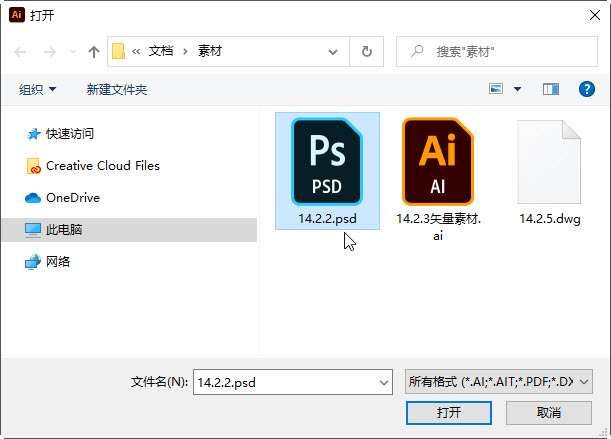Viewport: 611px width, 439px height.
Task: Open the 组织 dropdown menu
Action: [37, 90]
